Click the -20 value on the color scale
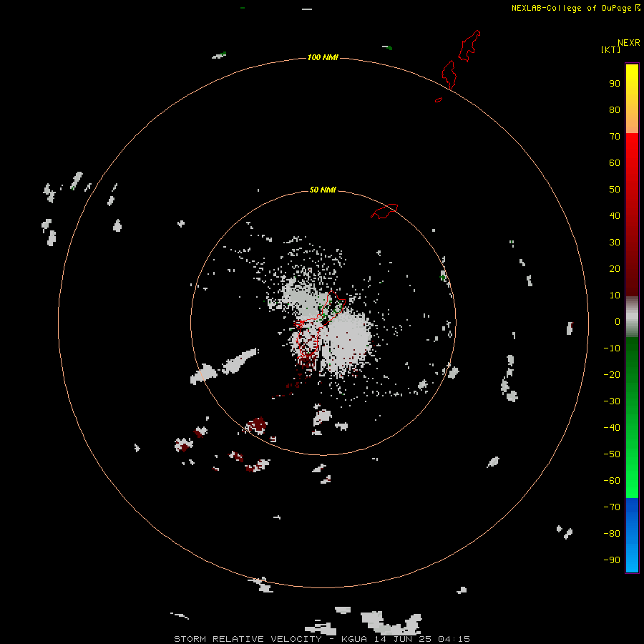 [x=612, y=374]
